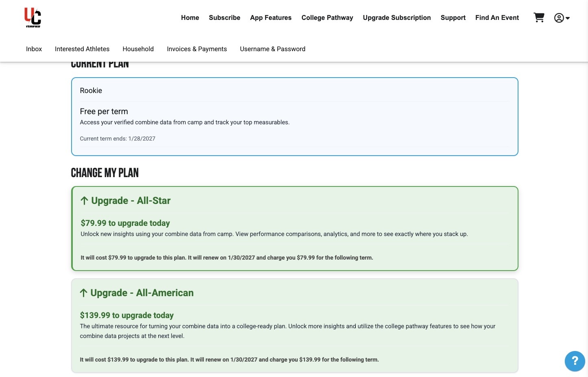Select the All-Star upgrade plan card
The height and width of the screenshot is (377, 588).
click(x=294, y=228)
